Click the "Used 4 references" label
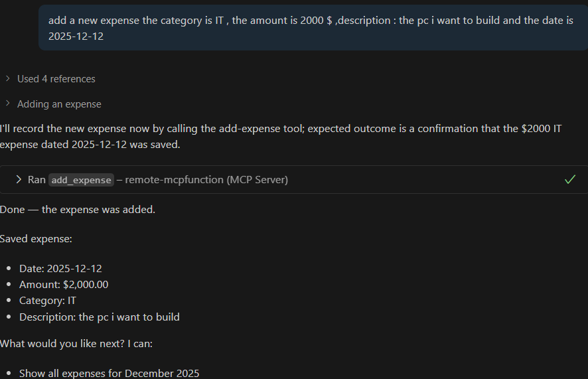The height and width of the screenshot is (379, 588). pyautogui.click(x=56, y=79)
